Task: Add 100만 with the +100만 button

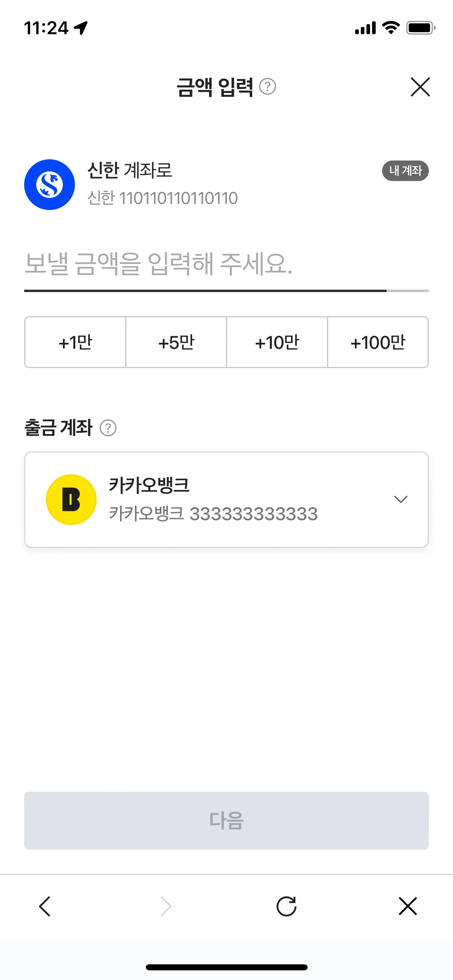Action: click(x=378, y=342)
